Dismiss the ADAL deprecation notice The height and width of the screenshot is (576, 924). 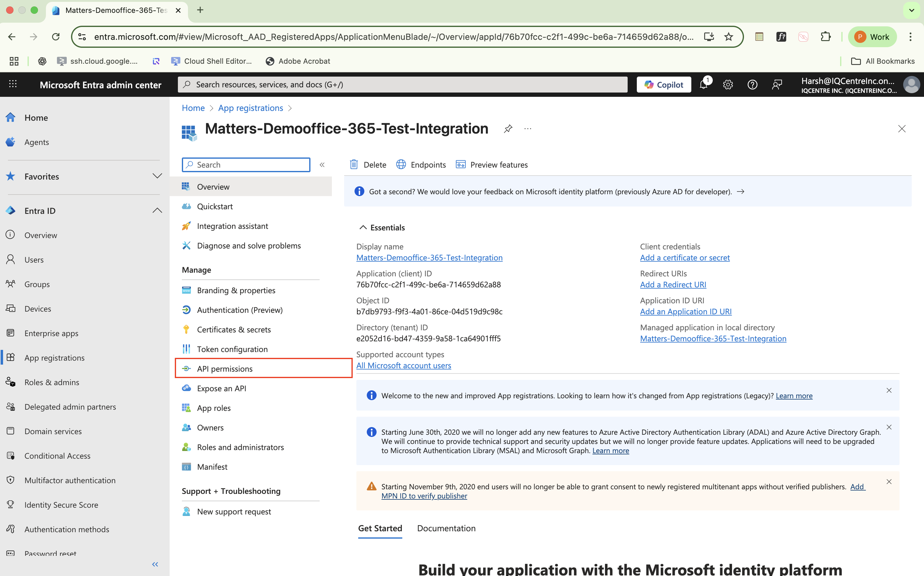889,427
